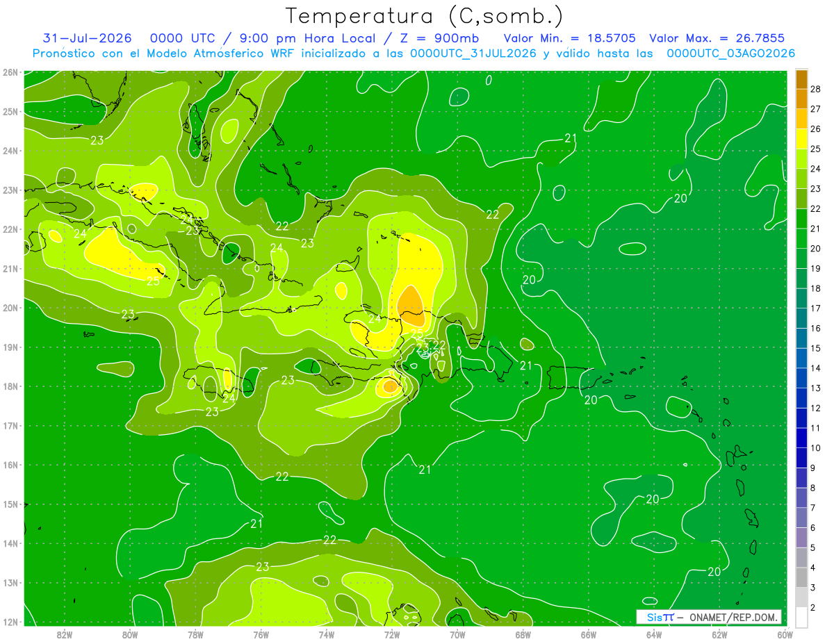Click the color bar label 15

(x=815, y=348)
